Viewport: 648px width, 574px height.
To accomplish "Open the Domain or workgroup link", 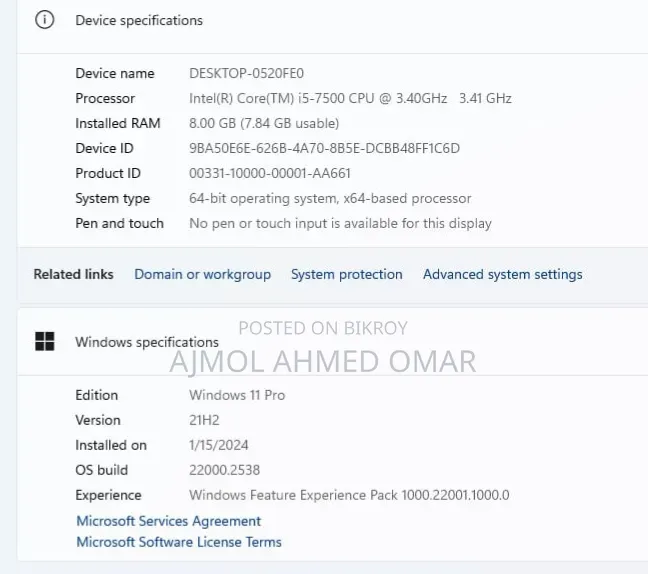I will 202,274.
